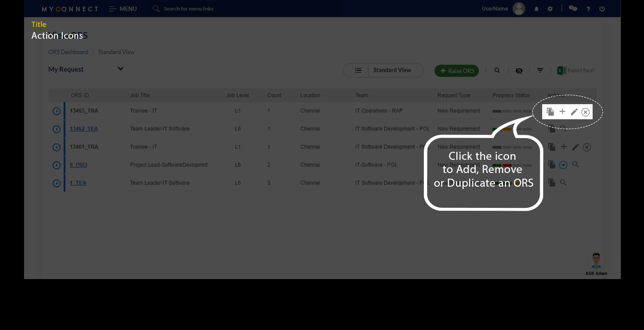The image size is (644, 330).
Task: Expand the 13463_TRA row
Action: pos(57,111)
